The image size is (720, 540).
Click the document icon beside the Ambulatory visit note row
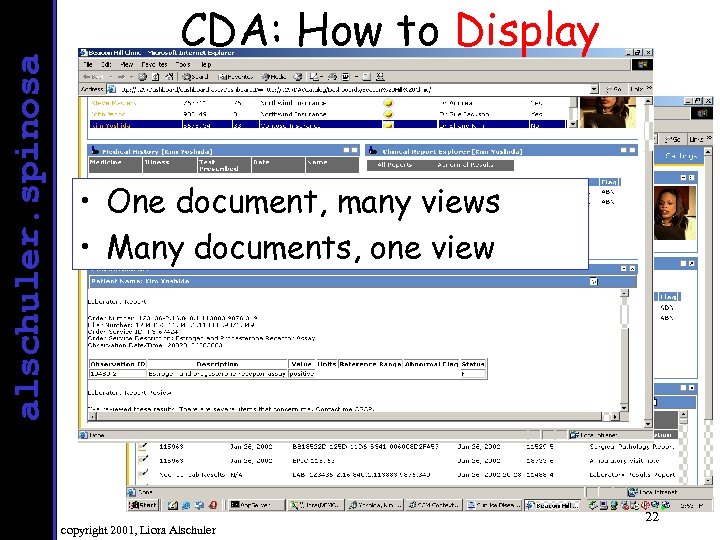coord(143,460)
